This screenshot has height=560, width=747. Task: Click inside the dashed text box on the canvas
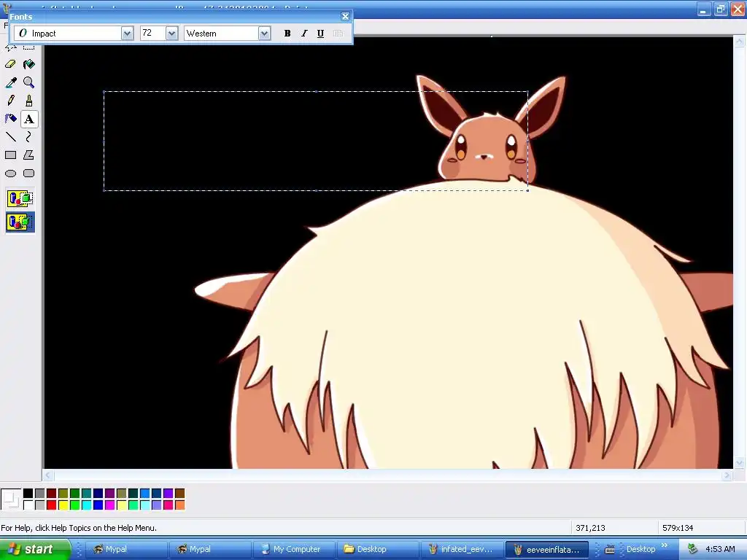pyautogui.click(x=316, y=141)
